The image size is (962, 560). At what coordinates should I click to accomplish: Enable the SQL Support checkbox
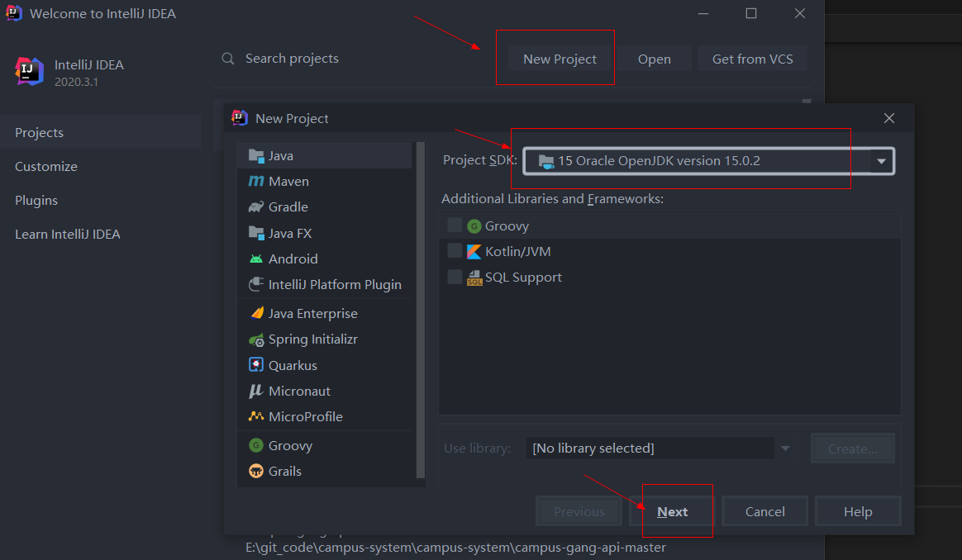click(455, 277)
